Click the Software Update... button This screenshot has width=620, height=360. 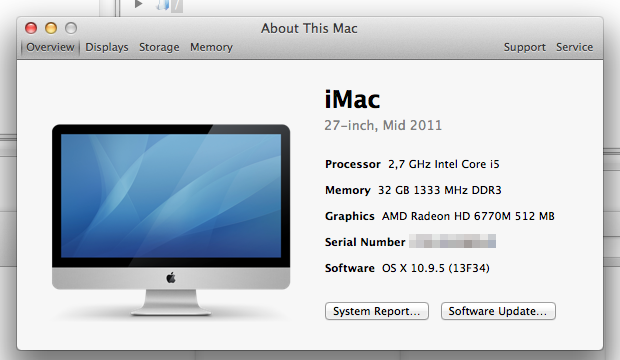pos(498,311)
